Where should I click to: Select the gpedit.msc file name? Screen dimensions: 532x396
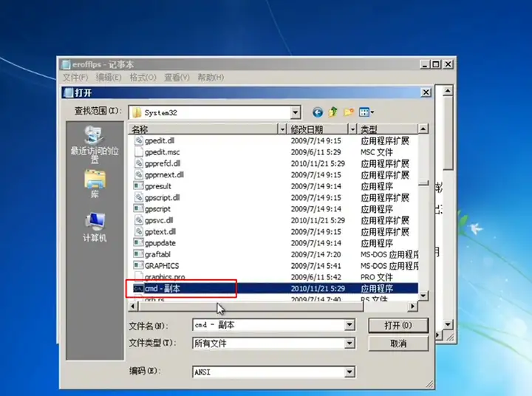(x=162, y=152)
